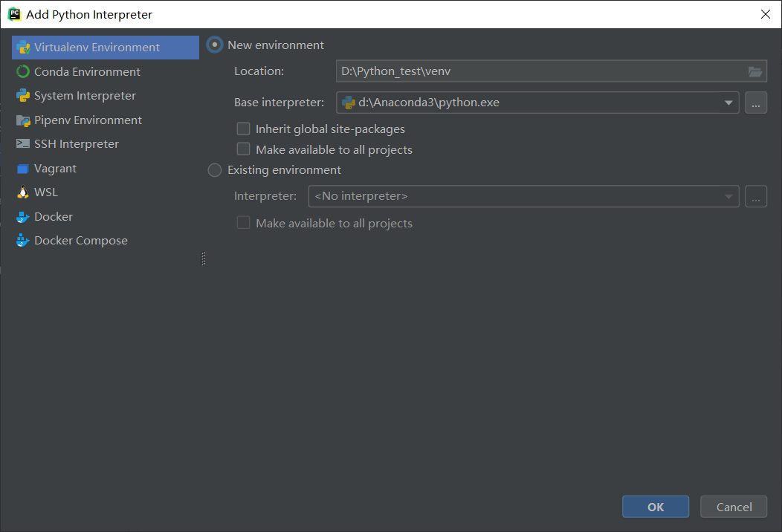Toggle disabled Make available checkbox under Existing environment
782x532 pixels.
click(x=243, y=222)
